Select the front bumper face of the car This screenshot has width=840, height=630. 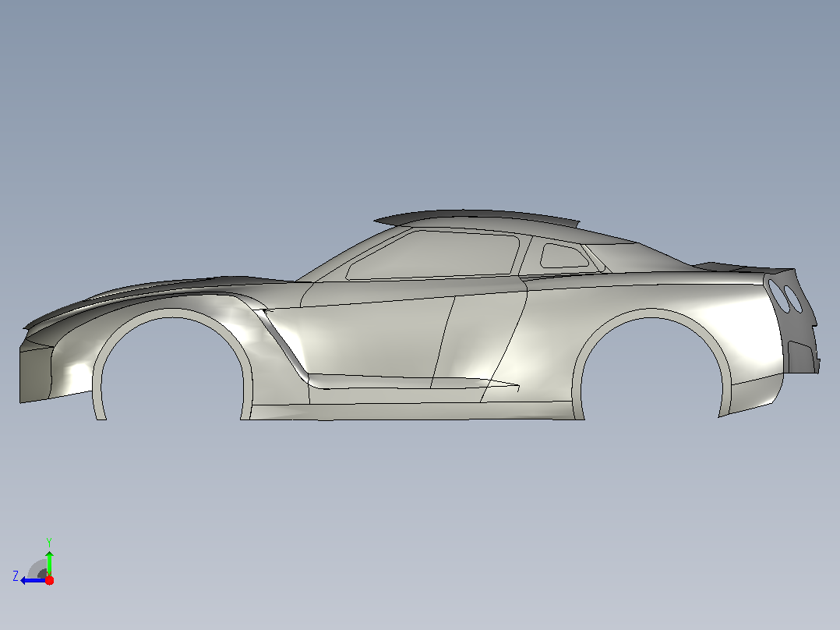coord(35,373)
